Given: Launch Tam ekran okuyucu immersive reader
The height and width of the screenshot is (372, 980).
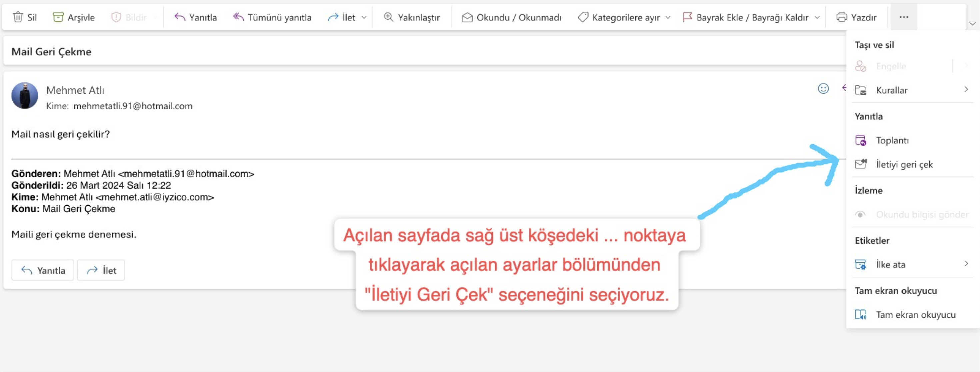Looking at the screenshot, I should click(x=915, y=315).
